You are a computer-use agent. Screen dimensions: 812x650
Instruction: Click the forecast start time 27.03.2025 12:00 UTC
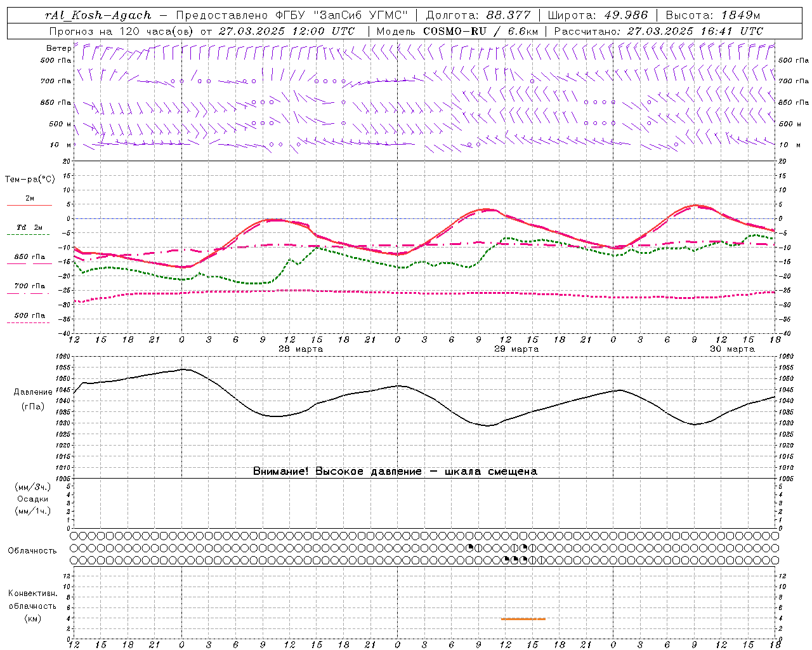pyautogui.click(x=287, y=31)
